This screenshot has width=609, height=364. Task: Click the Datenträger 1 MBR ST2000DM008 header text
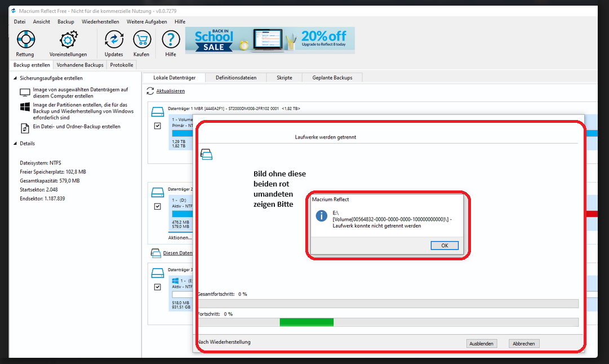click(234, 108)
